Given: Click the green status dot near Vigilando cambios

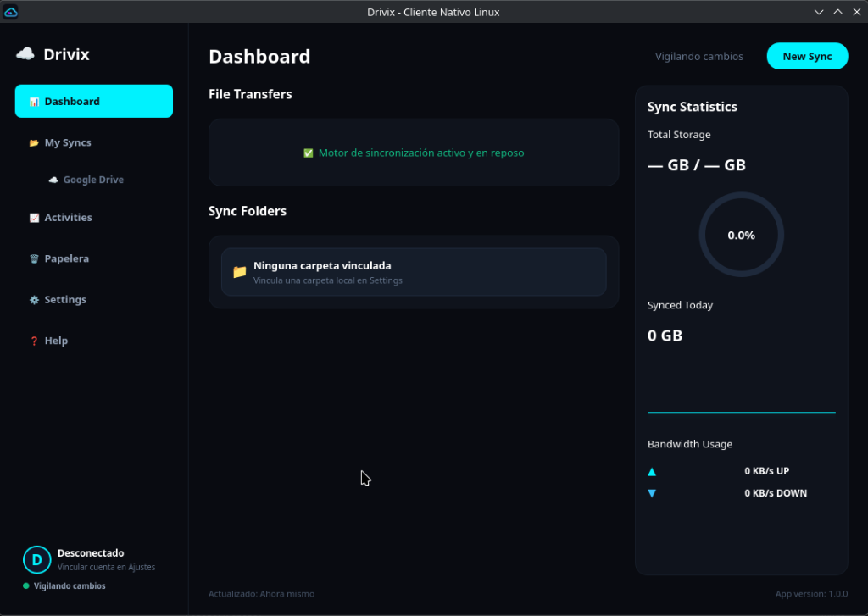Looking at the screenshot, I should [x=26, y=585].
